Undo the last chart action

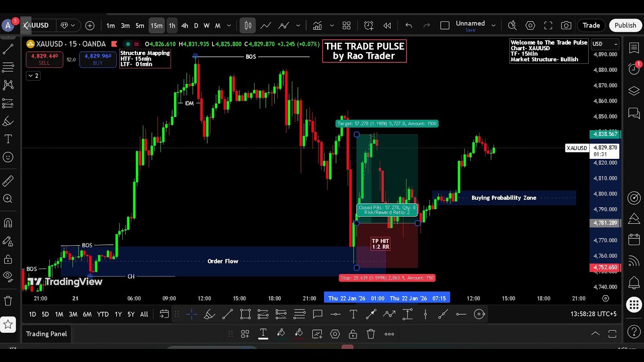[409, 26]
